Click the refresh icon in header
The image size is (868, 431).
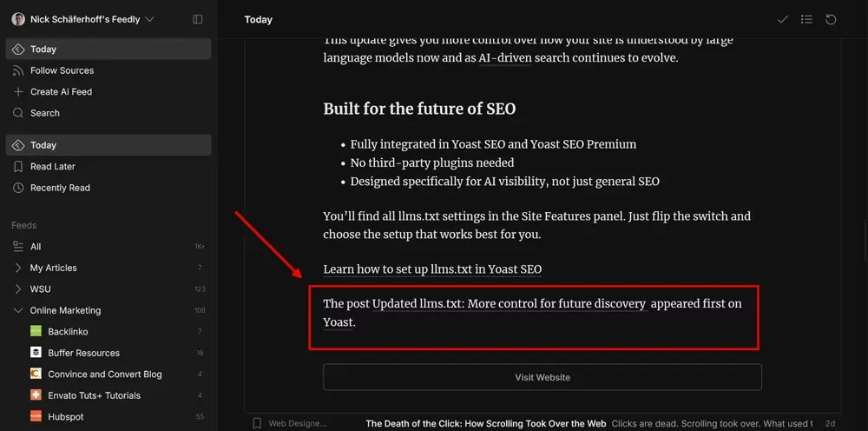pyautogui.click(x=831, y=19)
